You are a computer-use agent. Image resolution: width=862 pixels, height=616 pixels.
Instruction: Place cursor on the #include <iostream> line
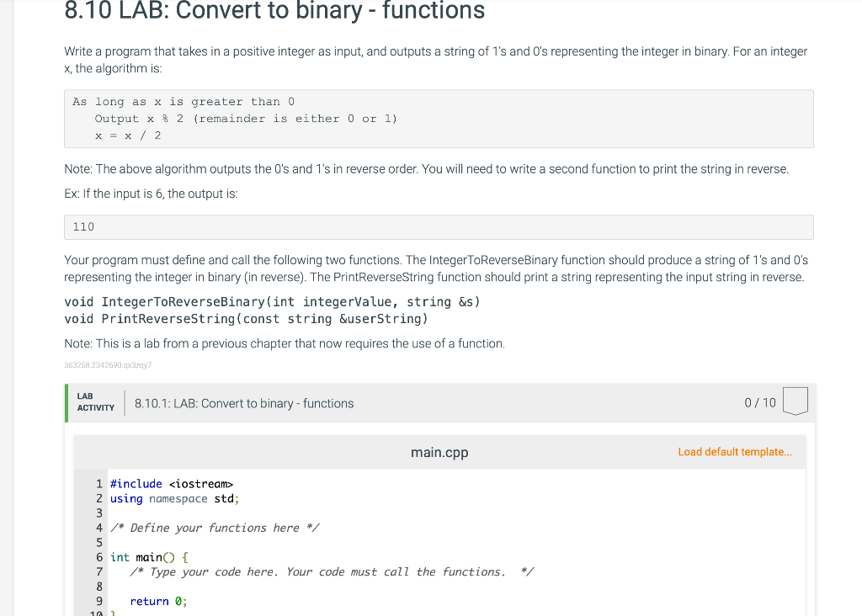172,484
